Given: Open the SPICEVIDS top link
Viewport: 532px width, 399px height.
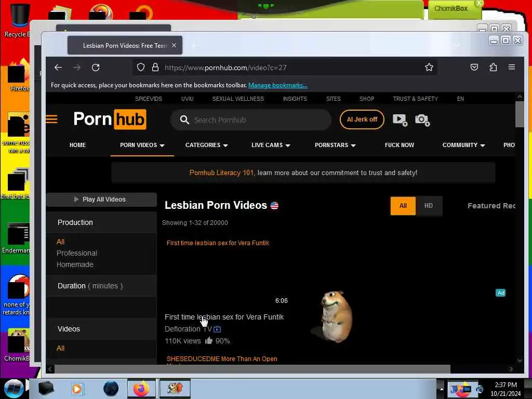Looking at the screenshot, I should [148, 99].
